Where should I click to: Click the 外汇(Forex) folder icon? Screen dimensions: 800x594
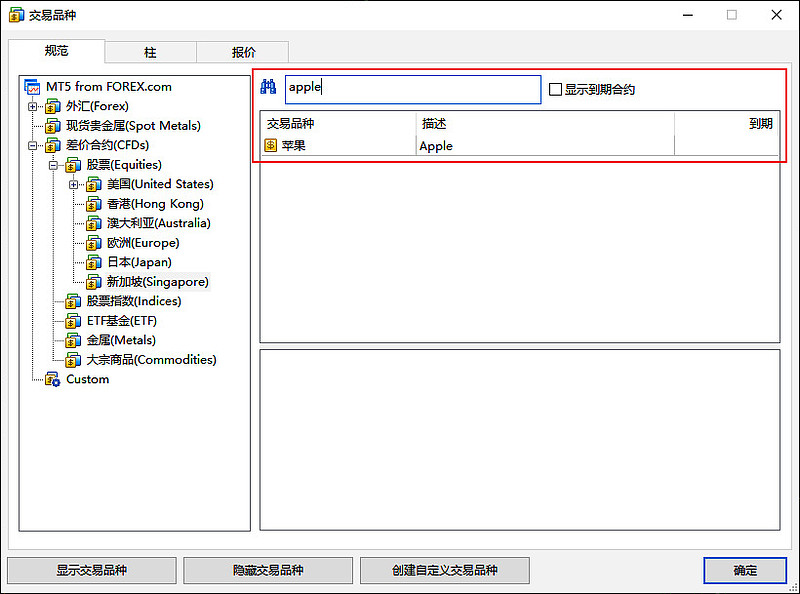point(53,107)
